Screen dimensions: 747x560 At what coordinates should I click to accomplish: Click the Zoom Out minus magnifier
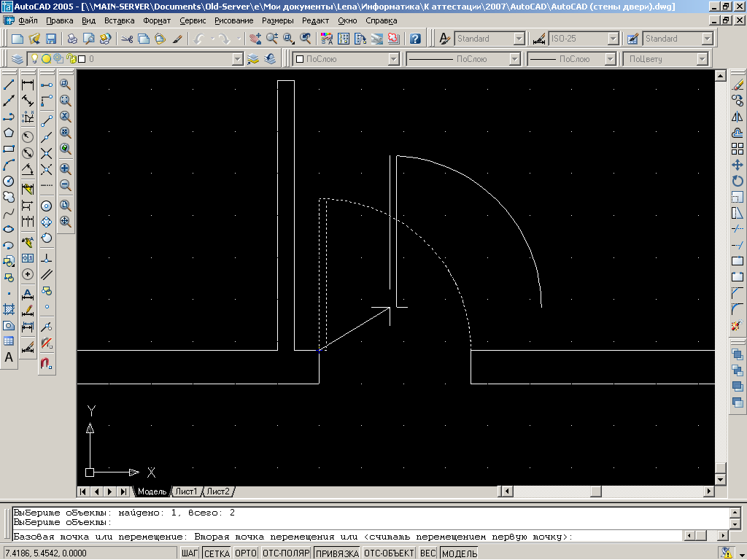[65, 184]
